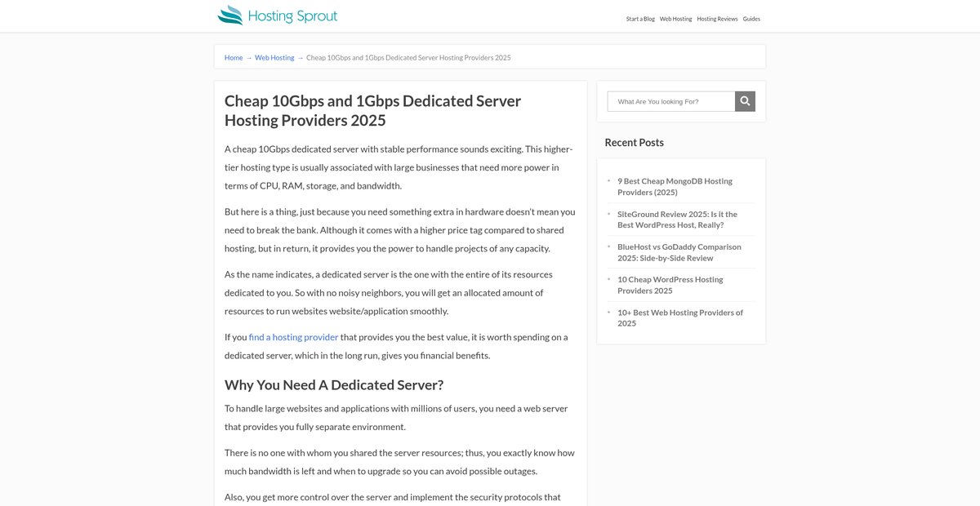Open BlueHost vs GoDaddy Comparison post
980x506 pixels.
point(679,252)
